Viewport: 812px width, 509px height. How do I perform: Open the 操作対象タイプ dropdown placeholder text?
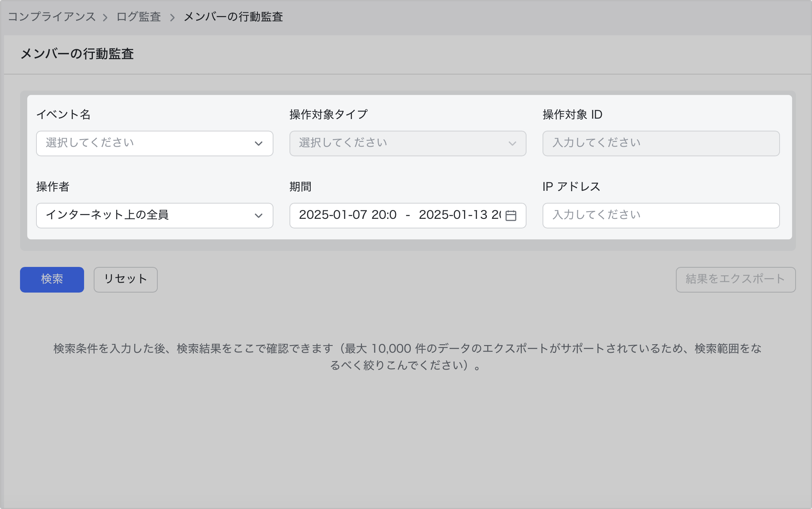pyautogui.click(x=343, y=143)
